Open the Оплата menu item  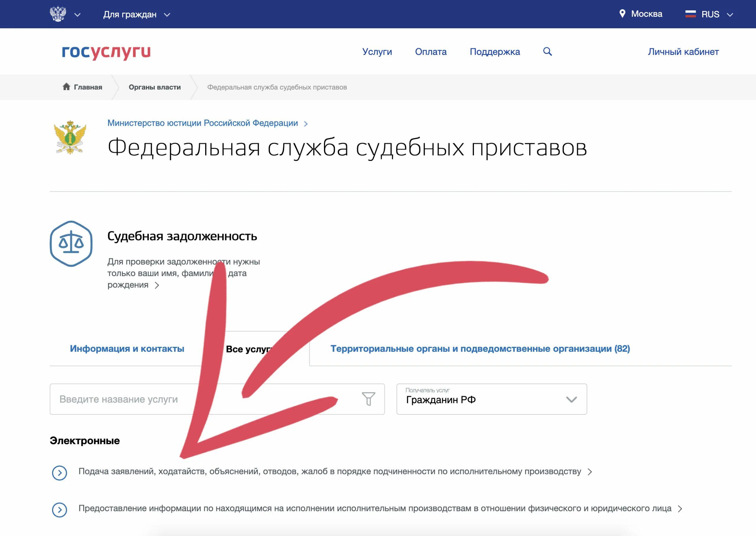[x=431, y=52]
